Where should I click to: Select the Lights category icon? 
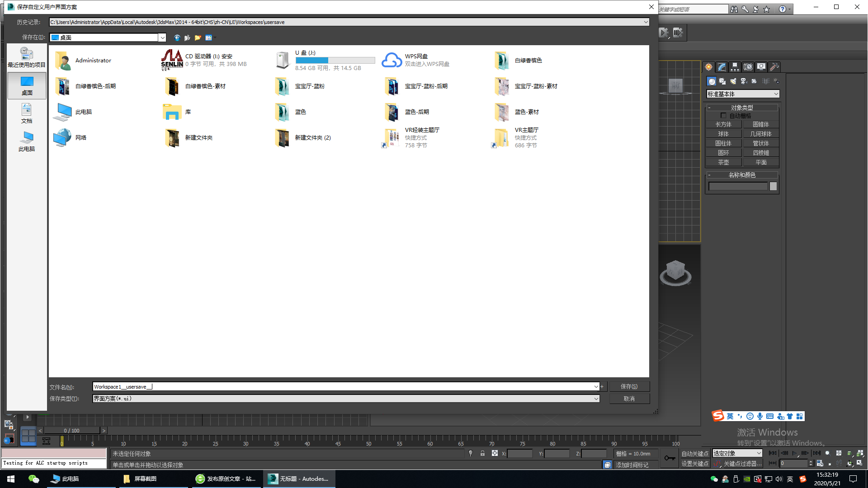tap(733, 81)
